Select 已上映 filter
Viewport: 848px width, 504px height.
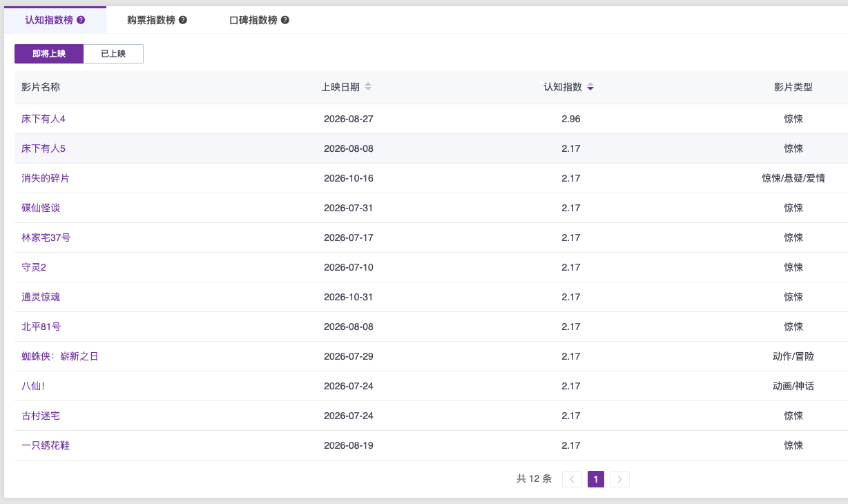click(x=113, y=54)
